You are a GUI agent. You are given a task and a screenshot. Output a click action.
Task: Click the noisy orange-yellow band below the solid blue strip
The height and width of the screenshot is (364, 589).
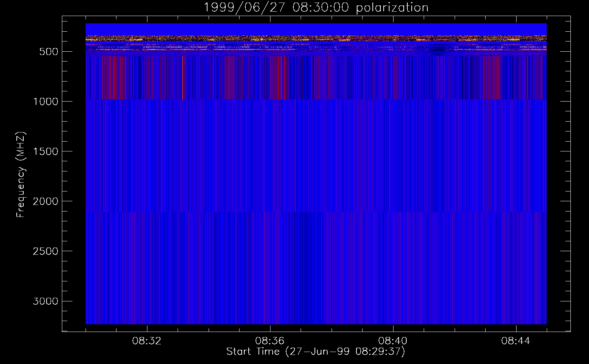[316, 38]
